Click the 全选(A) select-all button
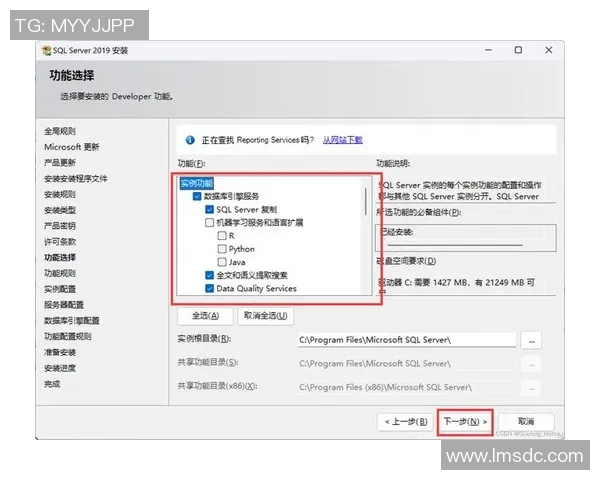This screenshot has height=480, width=600. 205,316
